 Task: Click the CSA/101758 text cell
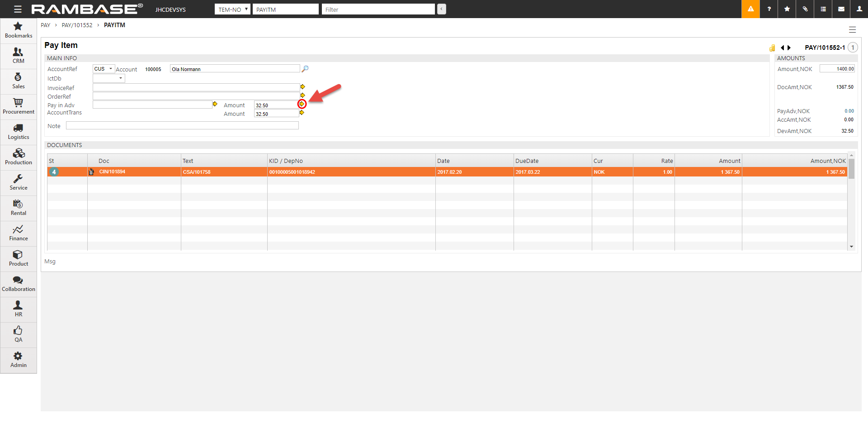[197, 172]
